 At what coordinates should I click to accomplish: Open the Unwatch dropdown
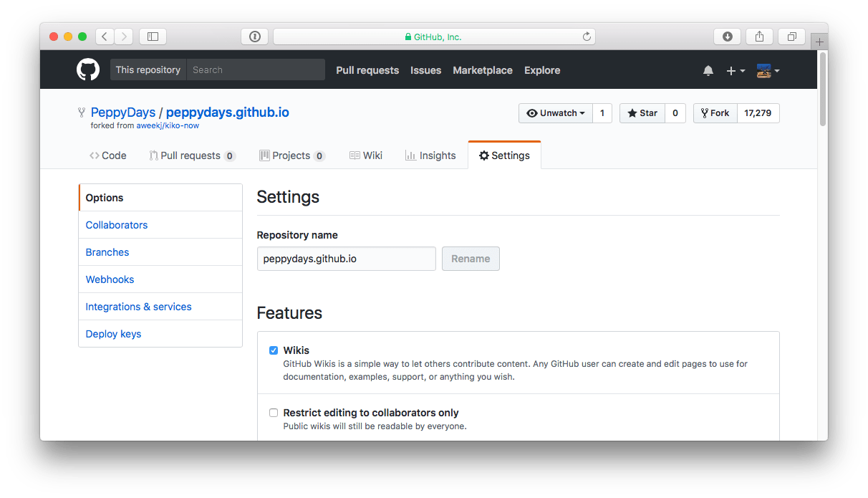point(556,112)
